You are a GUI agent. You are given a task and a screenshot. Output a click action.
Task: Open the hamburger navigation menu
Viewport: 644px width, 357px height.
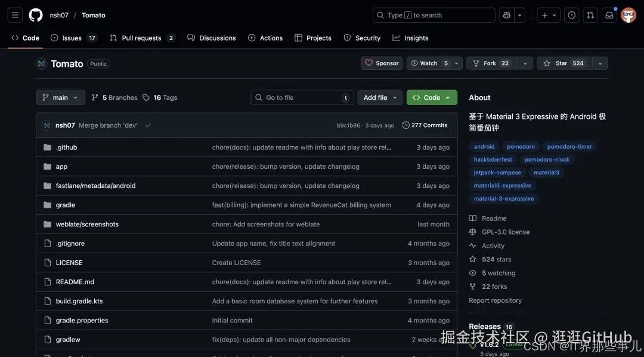point(15,15)
